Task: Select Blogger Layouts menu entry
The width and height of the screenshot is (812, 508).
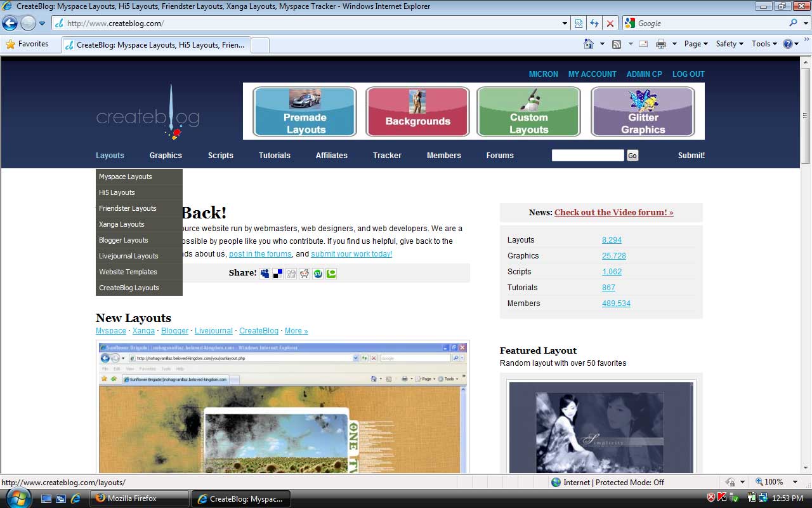Action: [x=139, y=240]
